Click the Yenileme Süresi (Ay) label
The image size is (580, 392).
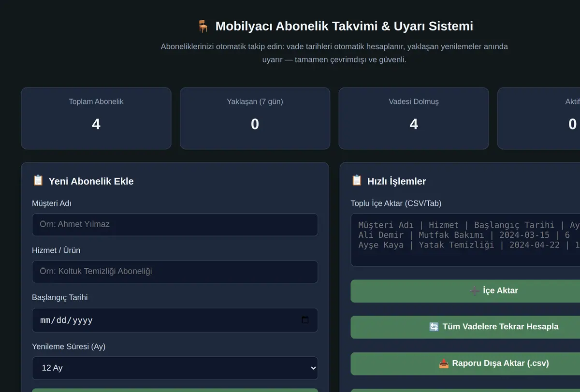(x=69, y=347)
